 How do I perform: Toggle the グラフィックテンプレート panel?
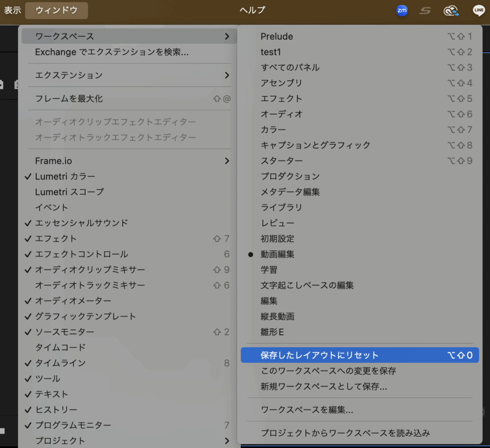(x=129, y=316)
